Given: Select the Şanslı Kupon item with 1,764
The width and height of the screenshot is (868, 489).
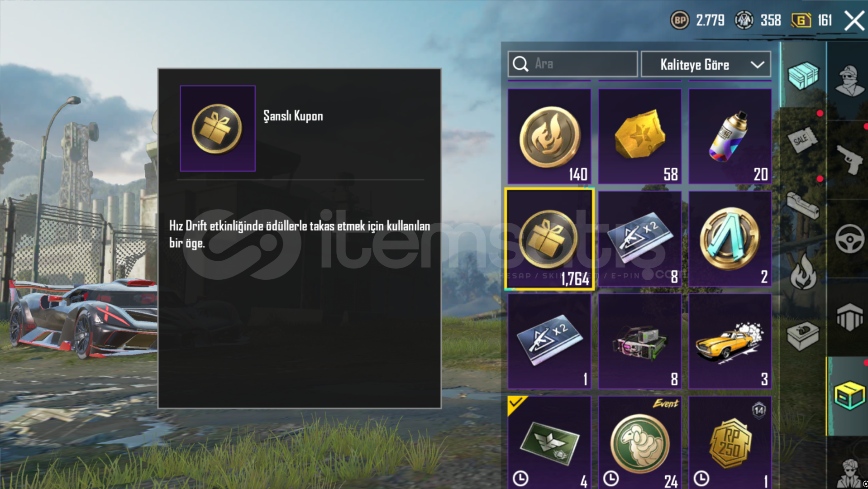Looking at the screenshot, I should tap(549, 239).
